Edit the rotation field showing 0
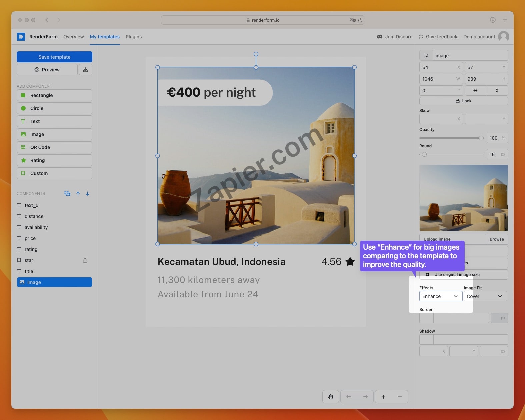 [441, 91]
